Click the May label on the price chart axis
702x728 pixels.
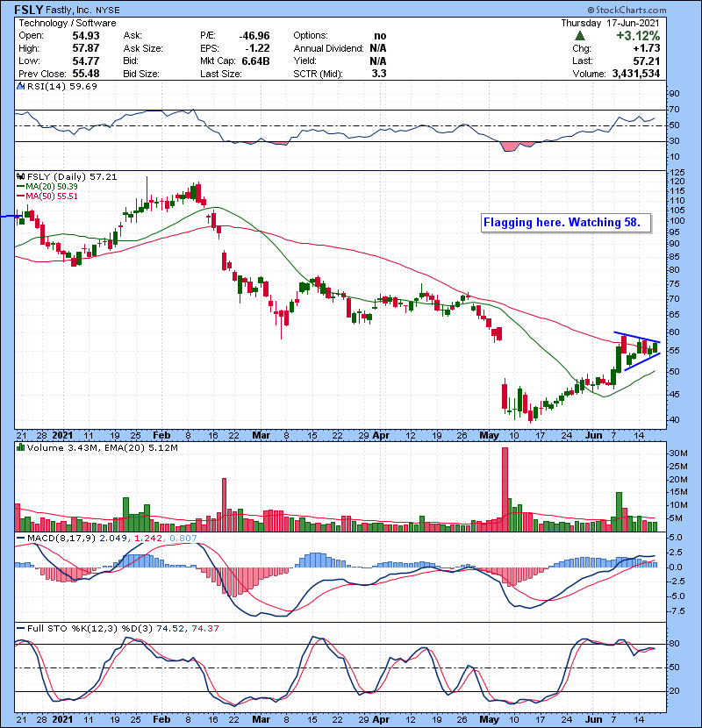pyautogui.click(x=490, y=436)
